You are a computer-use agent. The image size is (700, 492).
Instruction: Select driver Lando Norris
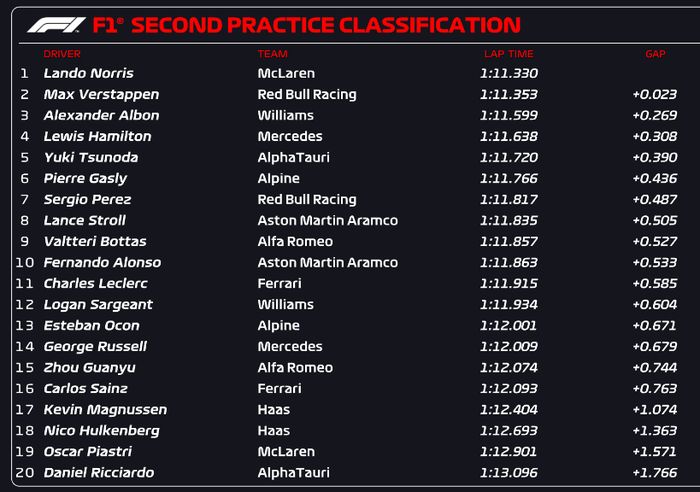pos(88,73)
